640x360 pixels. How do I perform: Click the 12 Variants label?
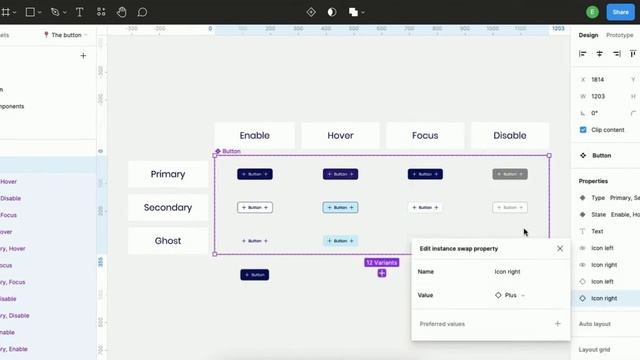coord(382,262)
